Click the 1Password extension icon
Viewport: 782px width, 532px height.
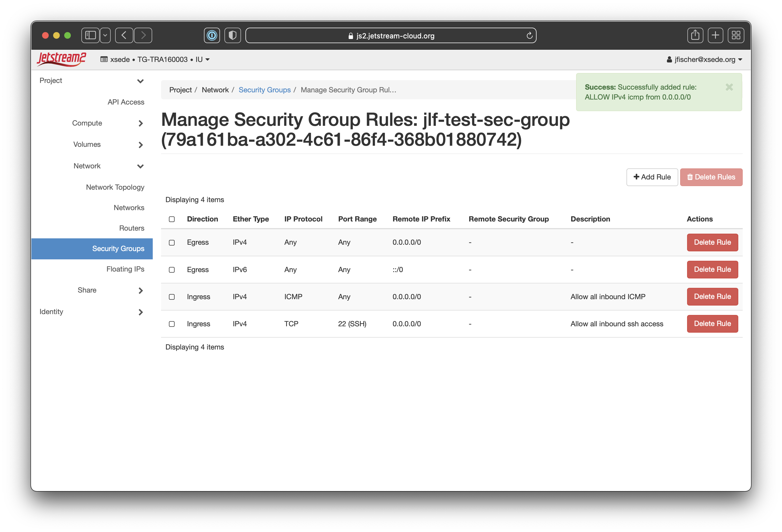pos(212,35)
